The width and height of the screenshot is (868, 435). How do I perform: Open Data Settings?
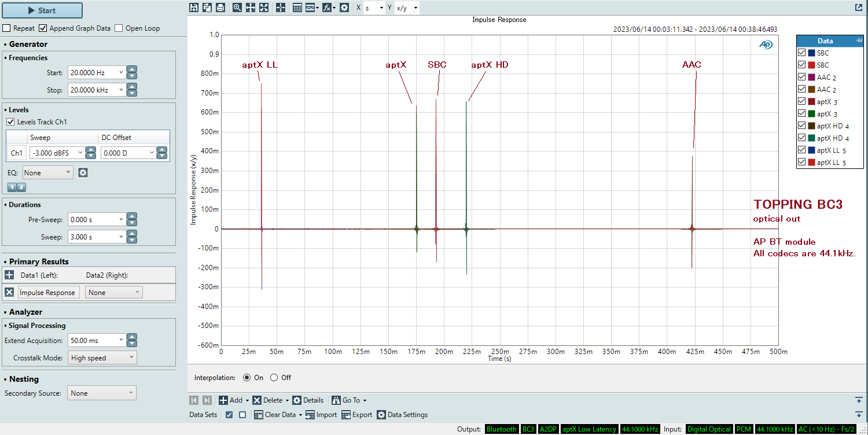pyautogui.click(x=402, y=415)
